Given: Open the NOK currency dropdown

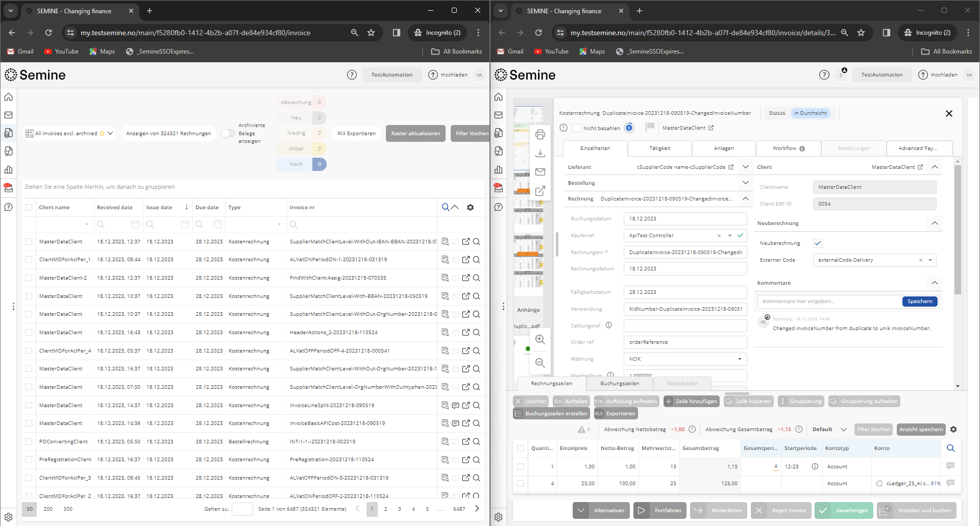Looking at the screenshot, I should (x=739, y=359).
